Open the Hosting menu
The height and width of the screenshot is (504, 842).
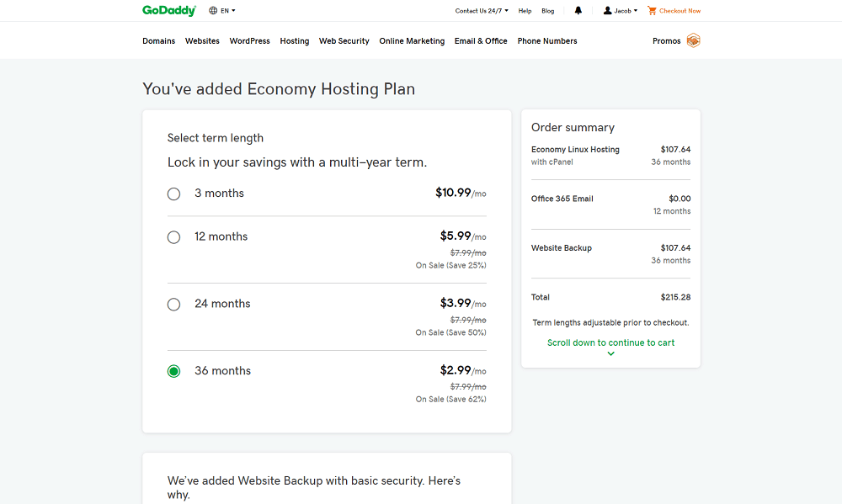(x=294, y=40)
